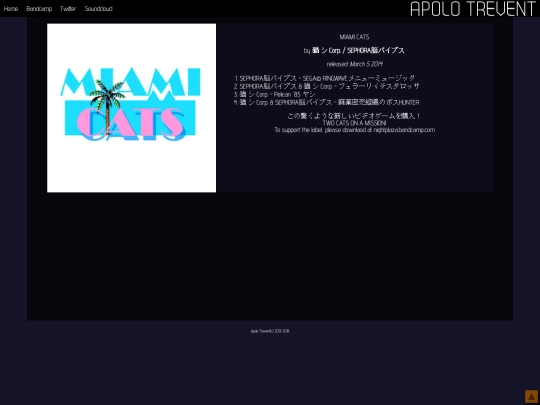Click the artist name line starting with 'by'
Viewport: 540px width, 405px height.
tap(354, 51)
